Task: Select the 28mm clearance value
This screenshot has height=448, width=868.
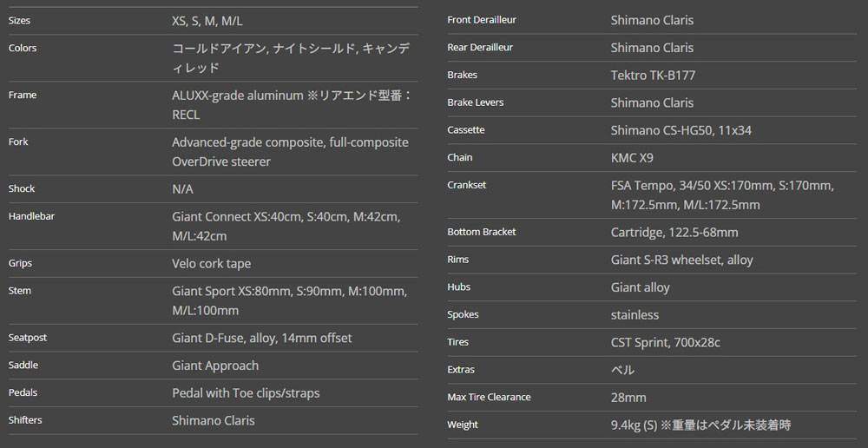Action: (x=628, y=398)
